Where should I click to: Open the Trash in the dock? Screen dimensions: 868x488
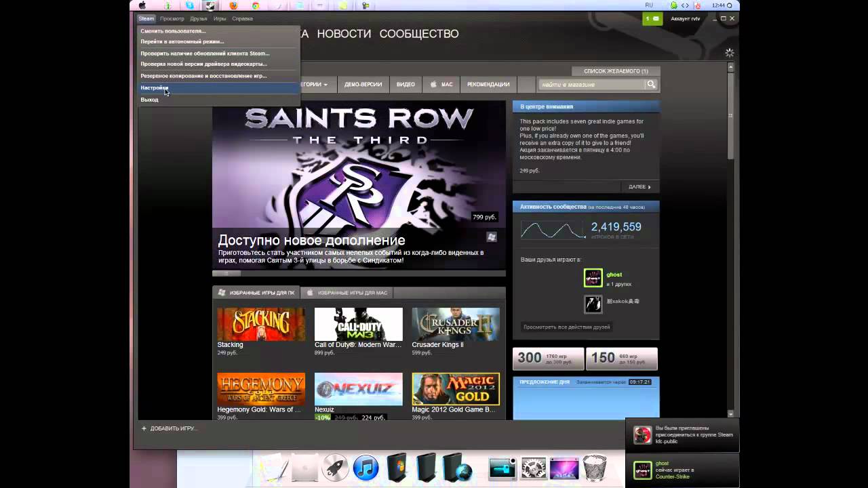pyautogui.click(x=595, y=468)
